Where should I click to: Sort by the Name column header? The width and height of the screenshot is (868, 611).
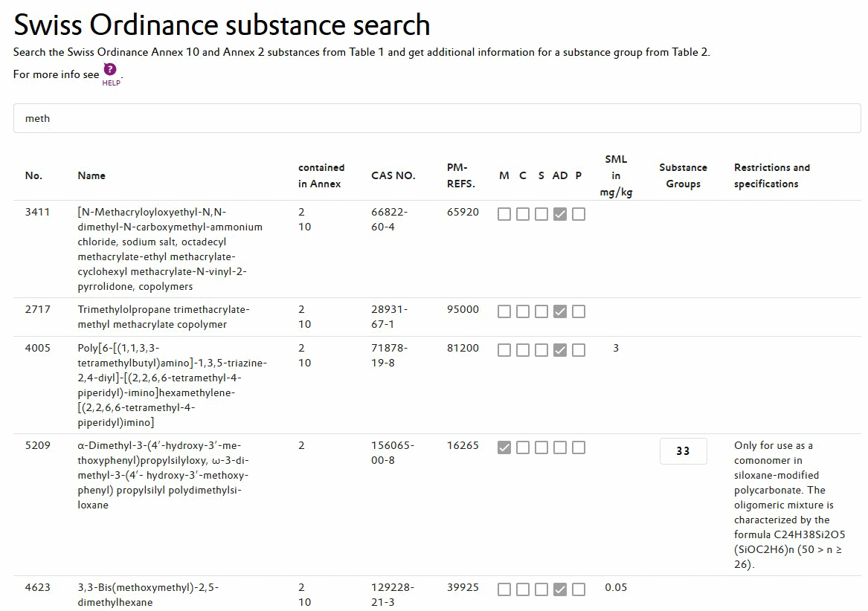pyautogui.click(x=91, y=175)
